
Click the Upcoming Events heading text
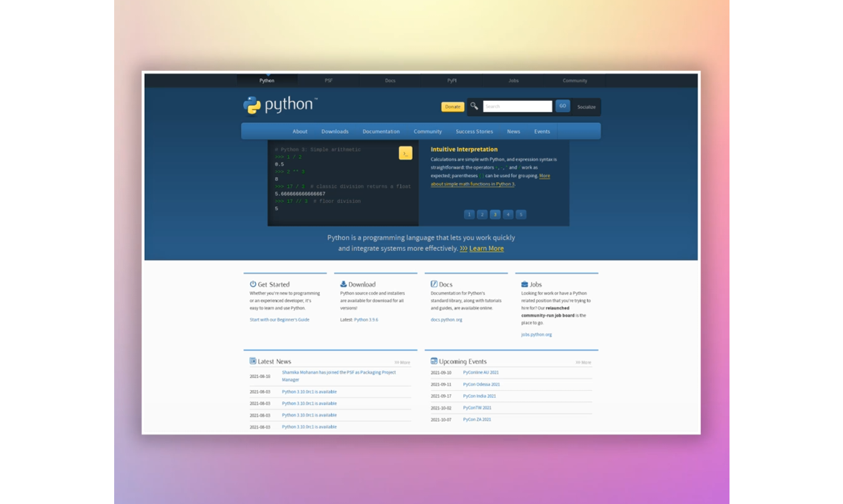point(463,361)
